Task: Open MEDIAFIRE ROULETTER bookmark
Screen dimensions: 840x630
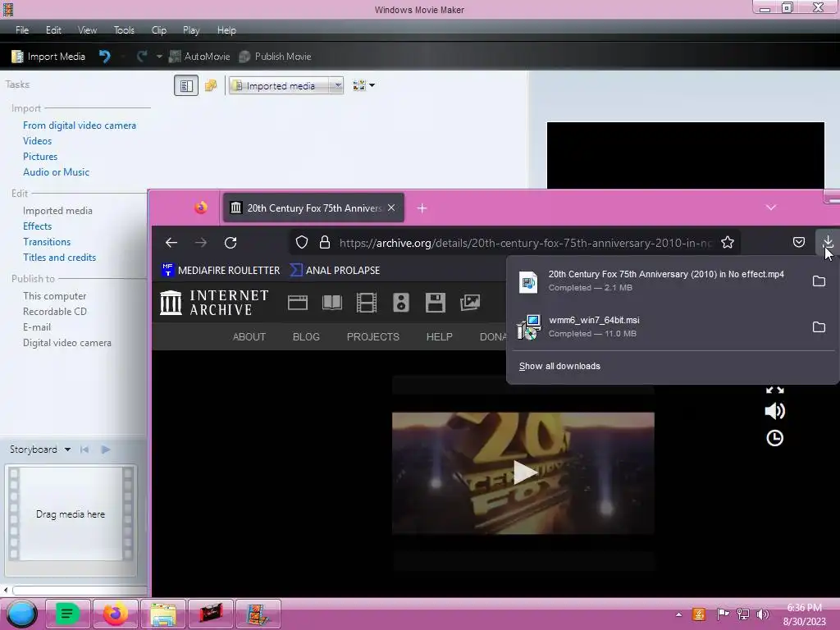Action: [x=221, y=271]
